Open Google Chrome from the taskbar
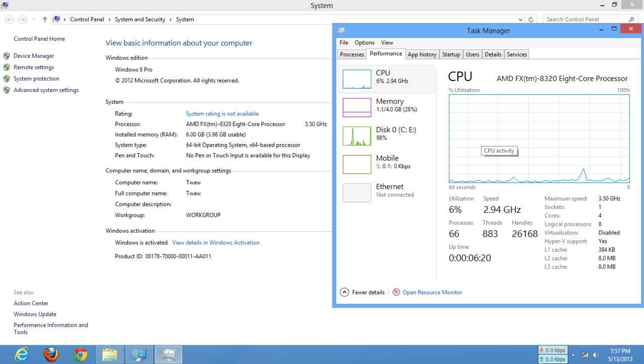Viewport: 644px width, 364px height. point(80,354)
